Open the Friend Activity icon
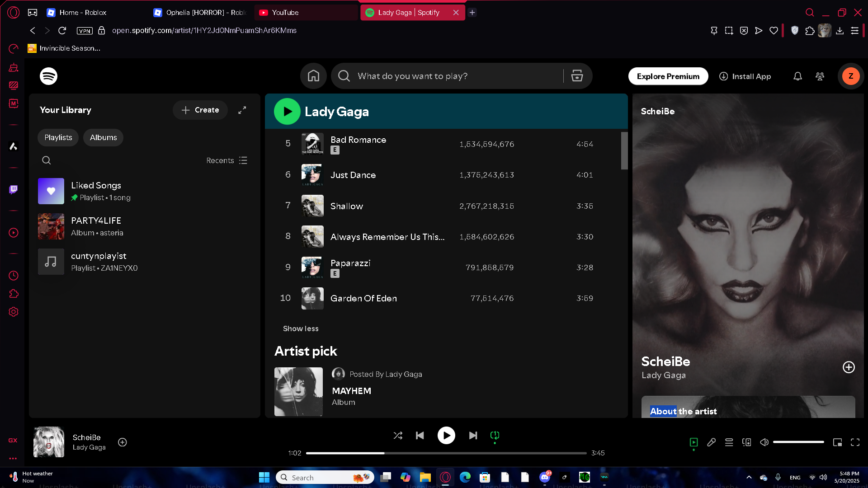 (x=820, y=76)
